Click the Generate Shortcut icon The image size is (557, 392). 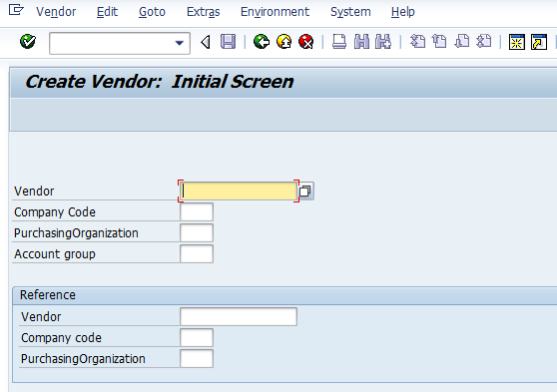[x=539, y=42]
